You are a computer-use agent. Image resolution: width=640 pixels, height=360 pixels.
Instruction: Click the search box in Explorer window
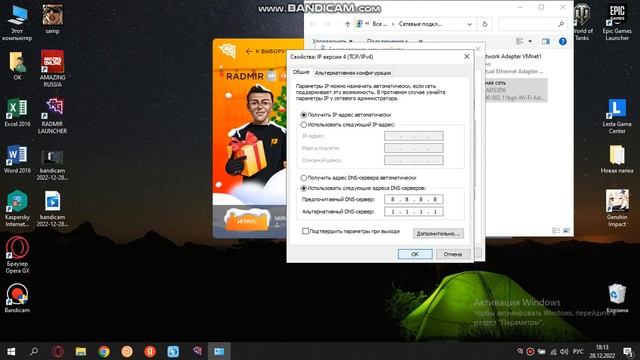click(532, 24)
